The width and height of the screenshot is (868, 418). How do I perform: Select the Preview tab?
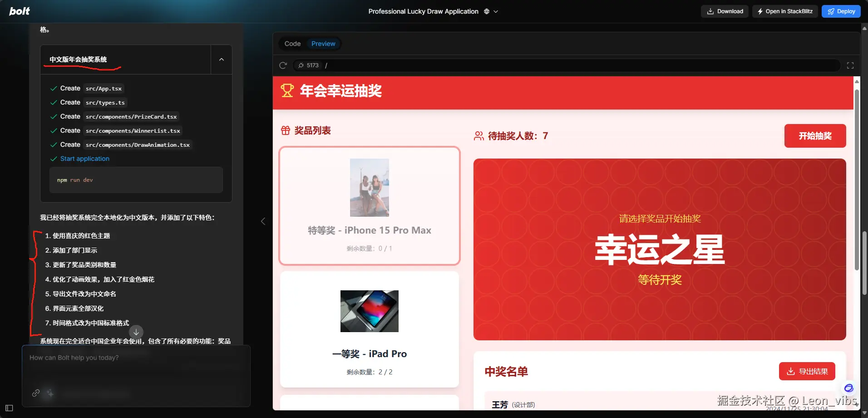(323, 43)
